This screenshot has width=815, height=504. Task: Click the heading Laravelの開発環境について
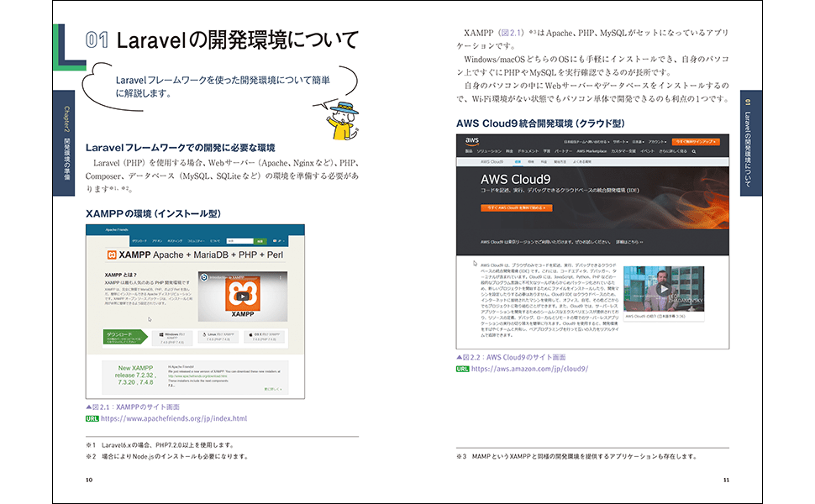point(238,40)
